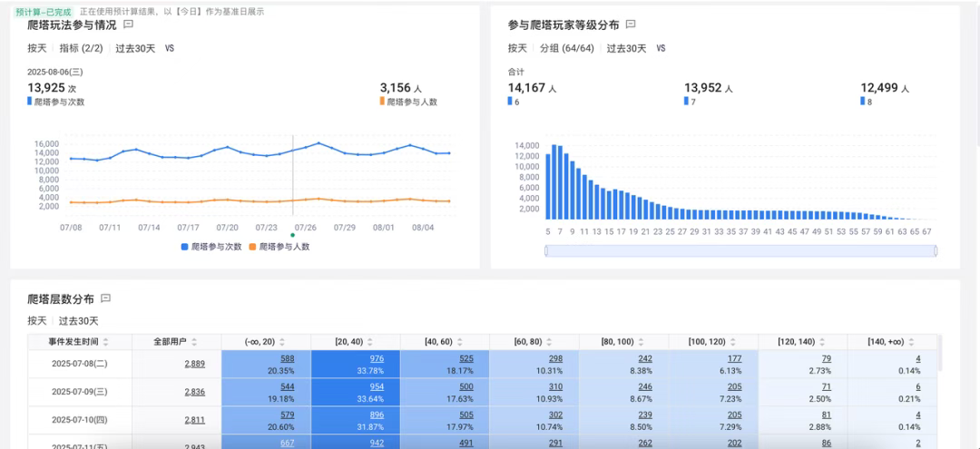Open 2,811 users link for 2025-07-10

pyautogui.click(x=194, y=420)
